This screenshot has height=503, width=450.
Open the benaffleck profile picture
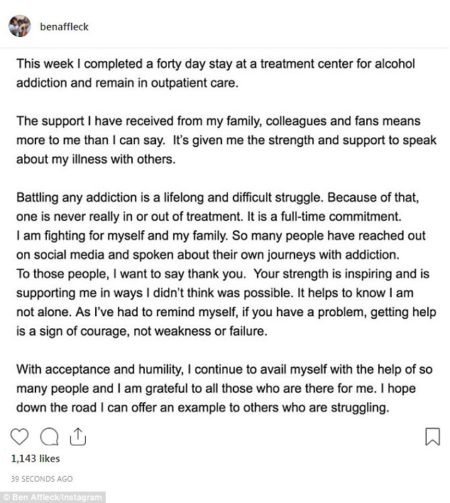[x=20, y=26]
